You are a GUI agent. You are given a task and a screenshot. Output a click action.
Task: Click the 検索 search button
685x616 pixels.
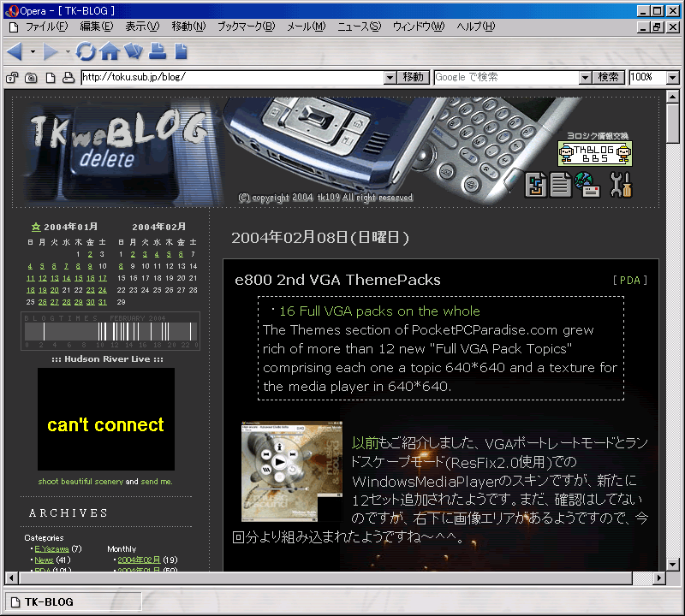coord(609,78)
